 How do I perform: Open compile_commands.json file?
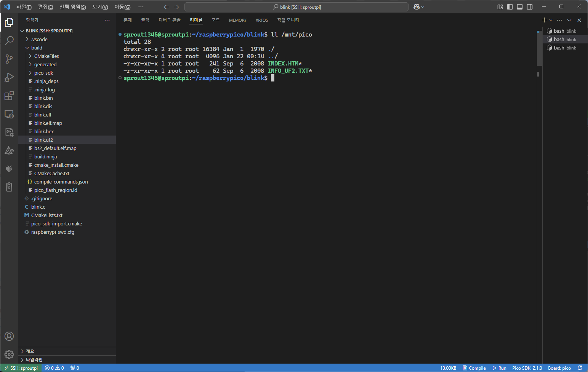(x=67, y=182)
